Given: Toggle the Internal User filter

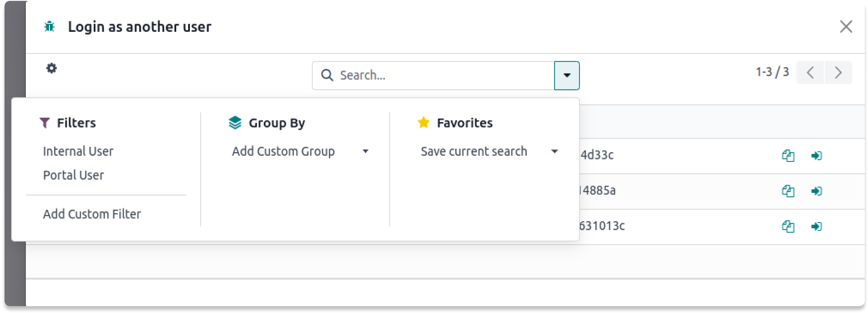Looking at the screenshot, I should [78, 151].
